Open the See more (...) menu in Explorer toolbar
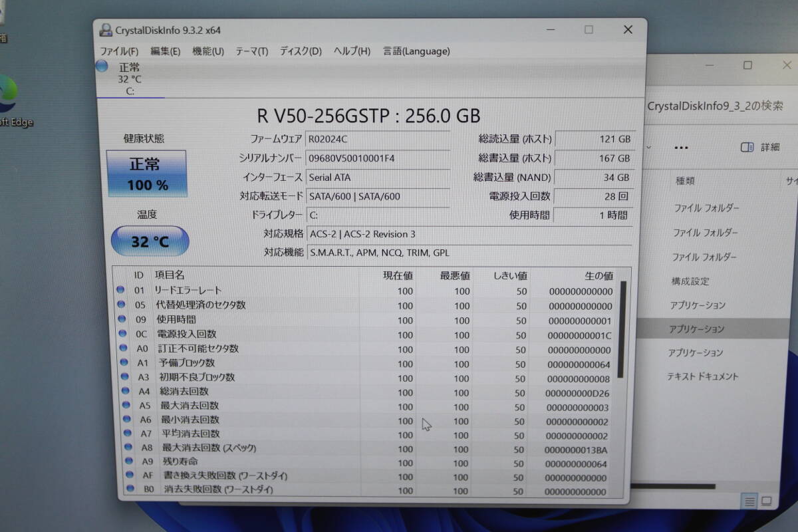Viewport: 798px width, 532px height. (x=681, y=147)
